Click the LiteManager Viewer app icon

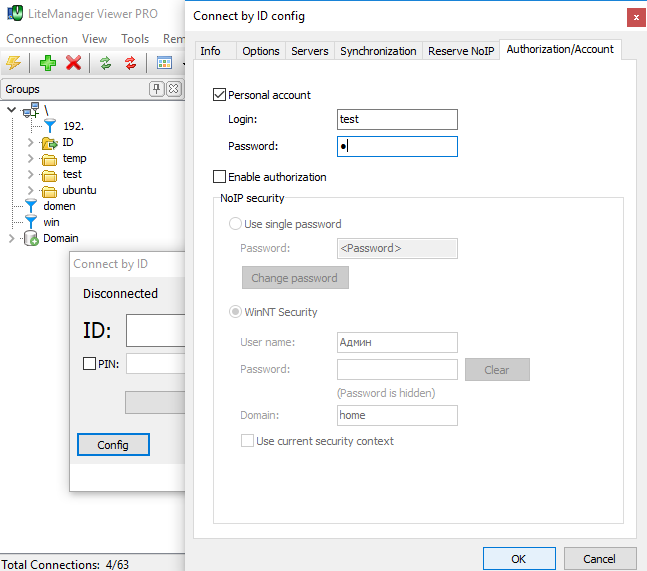[x=15, y=13]
